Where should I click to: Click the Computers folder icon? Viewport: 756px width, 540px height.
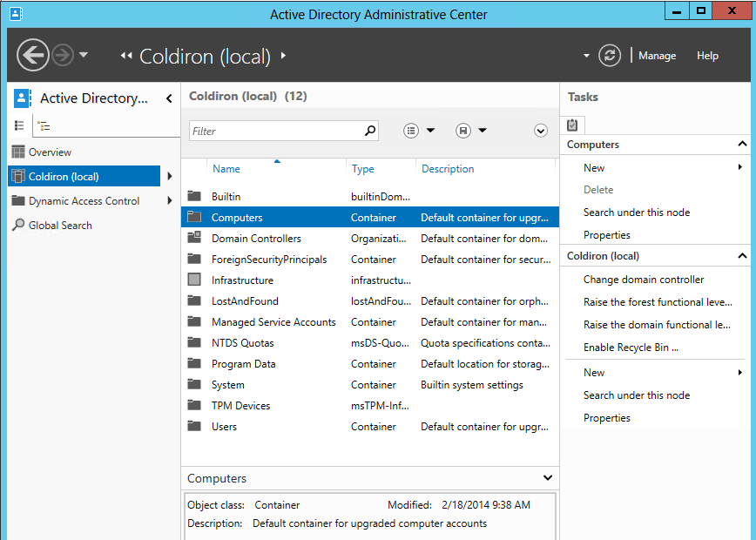pyautogui.click(x=194, y=217)
